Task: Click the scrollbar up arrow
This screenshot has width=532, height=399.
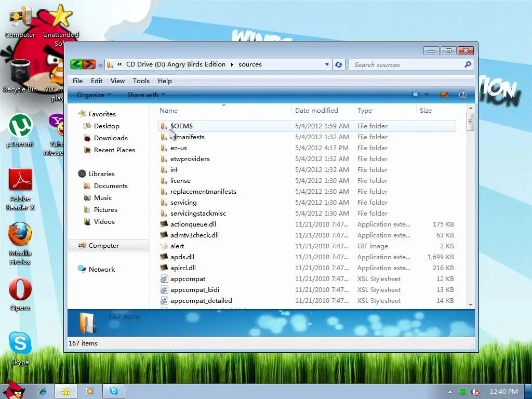Action: [x=470, y=108]
